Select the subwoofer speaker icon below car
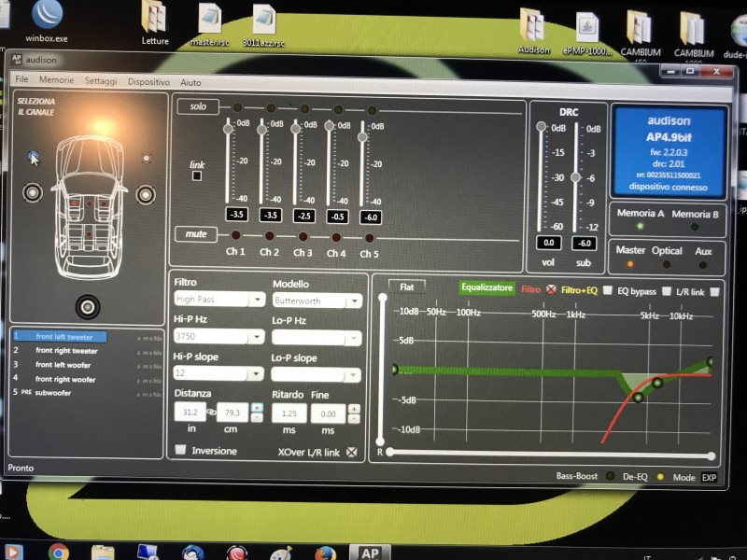 [87, 307]
